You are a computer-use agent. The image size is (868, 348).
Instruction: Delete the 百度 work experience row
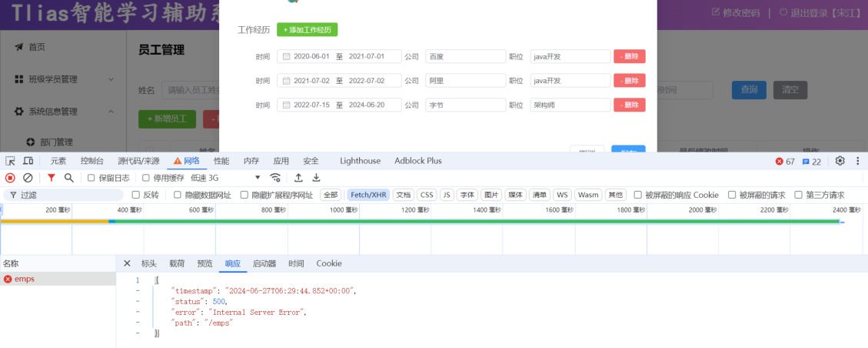pyautogui.click(x=630, y=56)
